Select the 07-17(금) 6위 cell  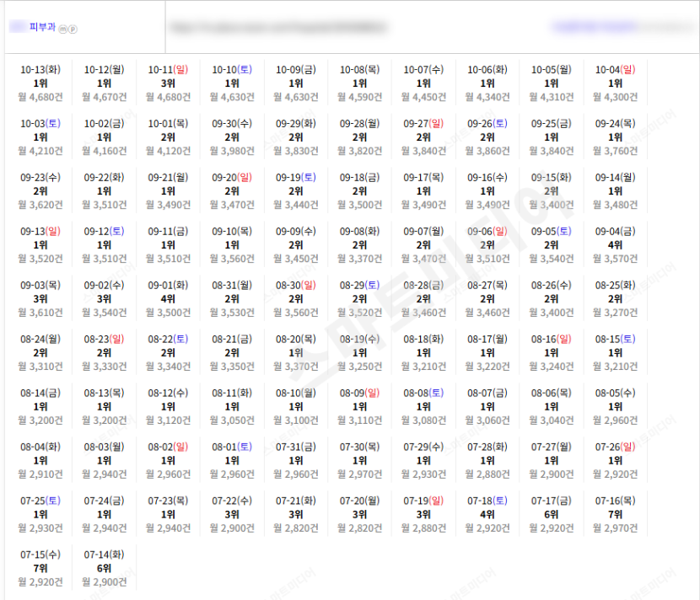pyautogui.click(x=552, y=514)
